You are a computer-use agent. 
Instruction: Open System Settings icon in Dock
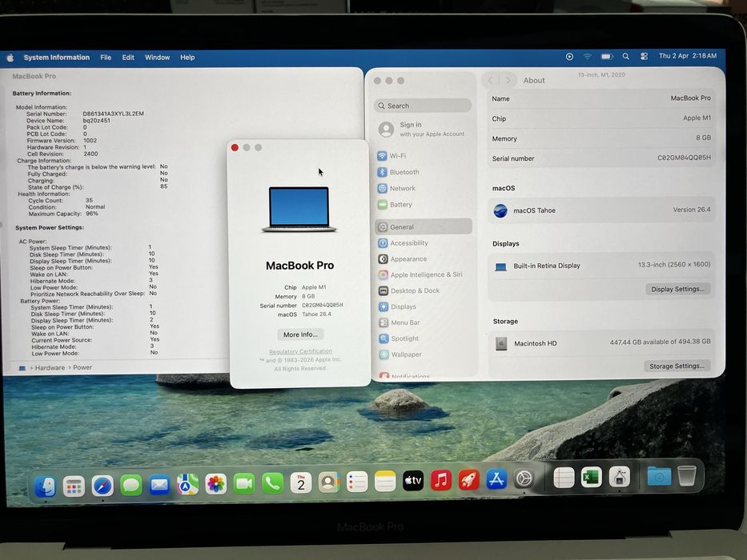pos(524,478)
